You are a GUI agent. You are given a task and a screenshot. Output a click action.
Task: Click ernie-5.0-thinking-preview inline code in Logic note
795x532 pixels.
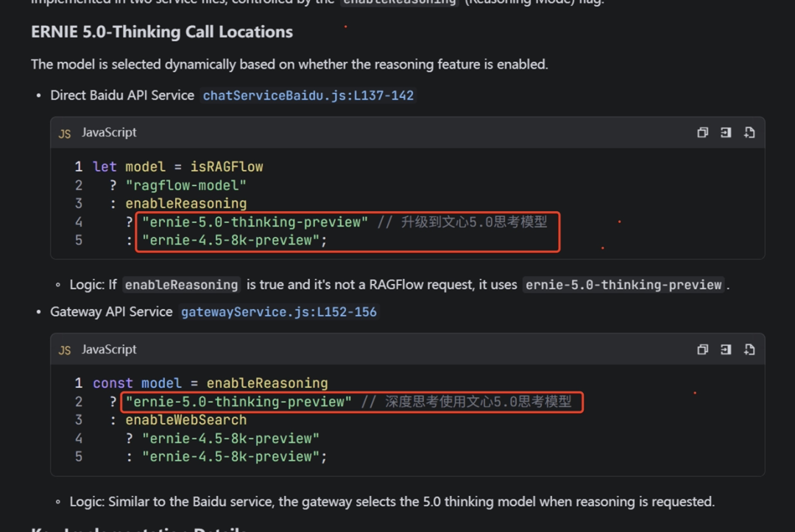[x=623, y=285]
